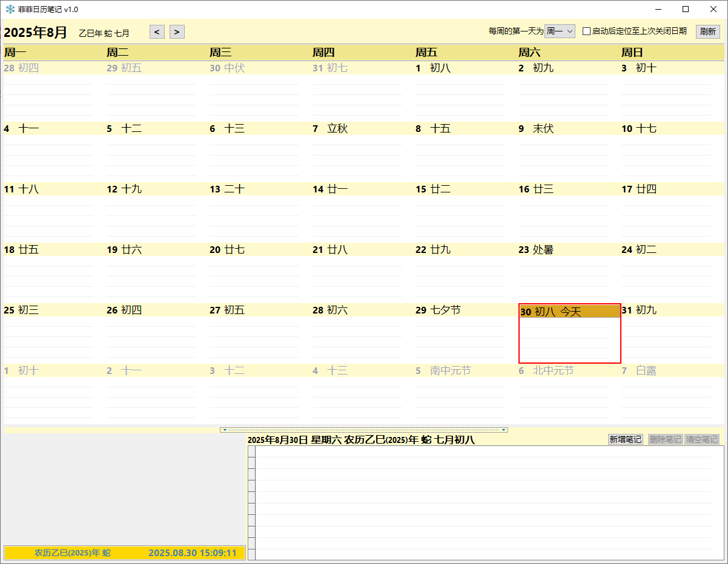Go to next month with > button
The width and height of the screenshot is (728, 564).
pos(177,32)
